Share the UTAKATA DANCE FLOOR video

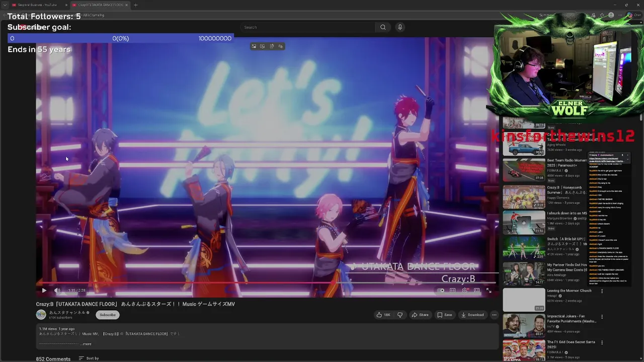[x=420, y=315]
